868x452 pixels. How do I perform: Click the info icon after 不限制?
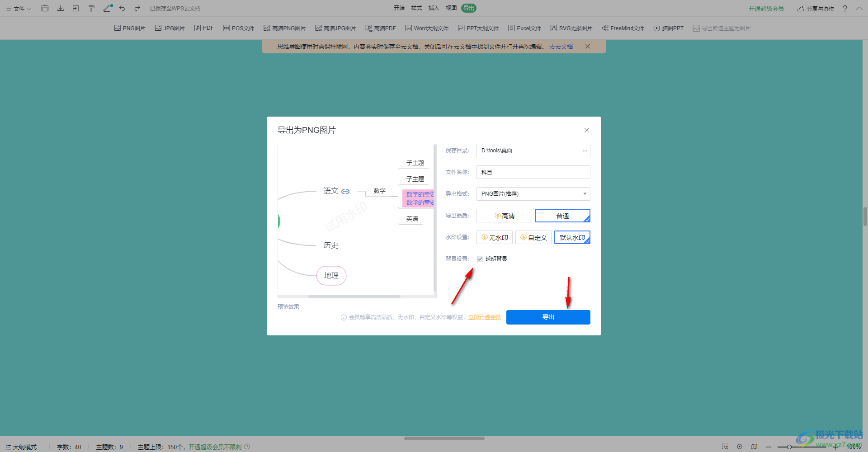[x=247, y=447]
